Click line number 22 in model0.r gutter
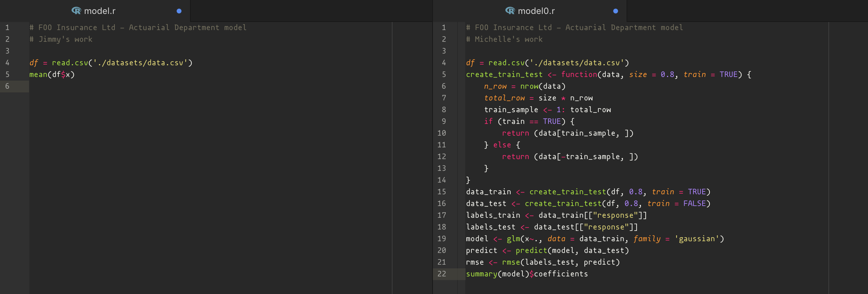 (x=442, y=274)
